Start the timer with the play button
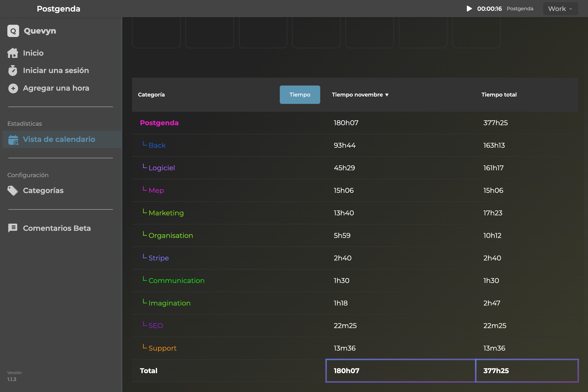The width and height of the screenshot is (588, 392). point(469,9)
